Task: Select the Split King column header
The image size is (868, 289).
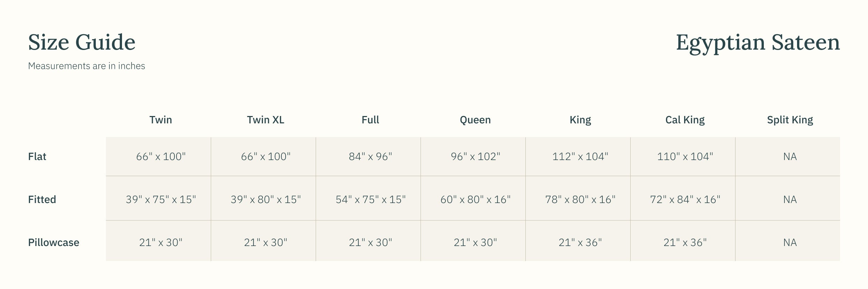Action: pos(790,120)
